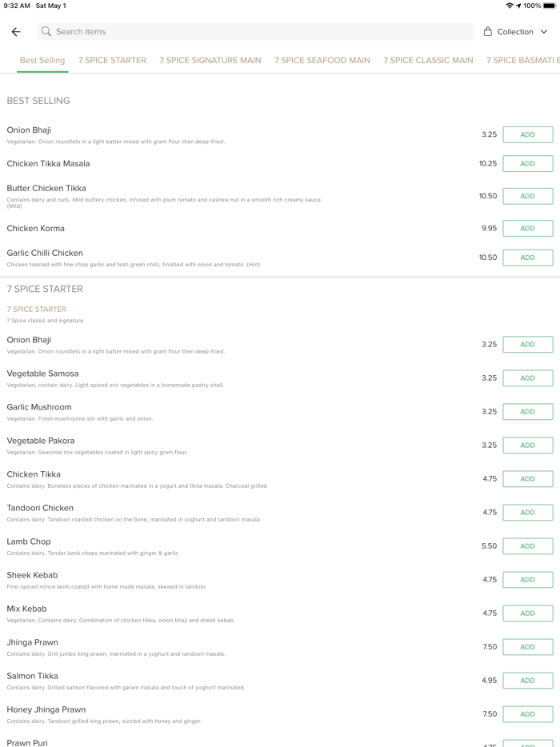The width and height of the screenshot is (560, 747).
Task: Click the Wi-Fi status icon
Action: [510, 6]
